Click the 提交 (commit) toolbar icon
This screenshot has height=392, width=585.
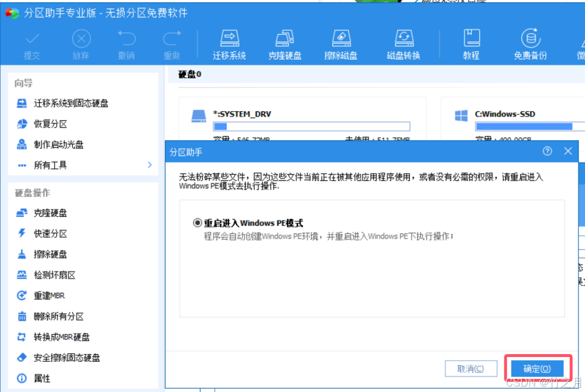pyautogui.click(x=32, y=45)
